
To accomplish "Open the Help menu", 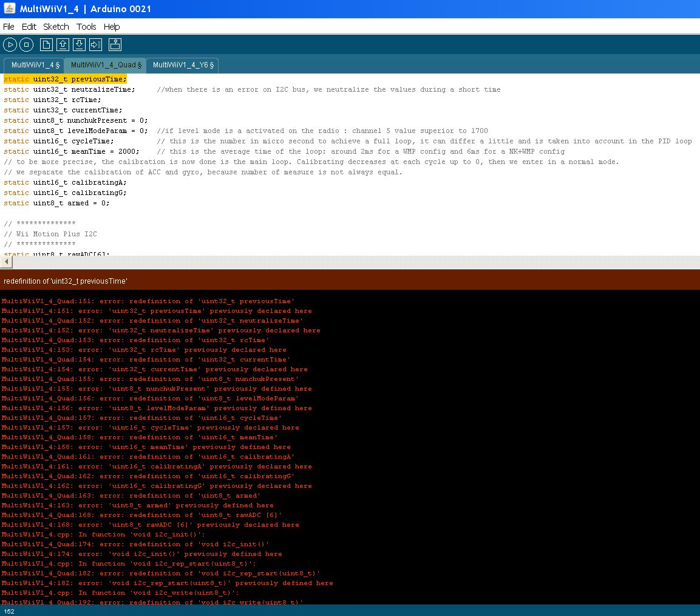I will pos(112,27).
